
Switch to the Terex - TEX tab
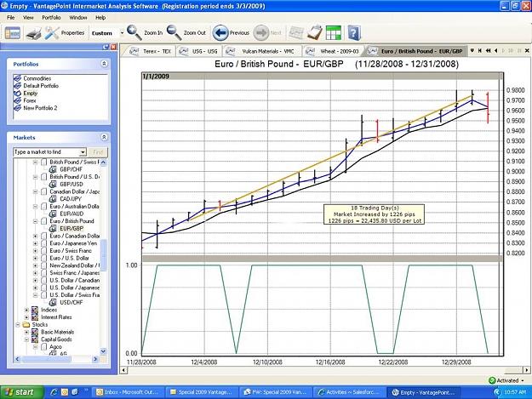click(x=151, y=51)
